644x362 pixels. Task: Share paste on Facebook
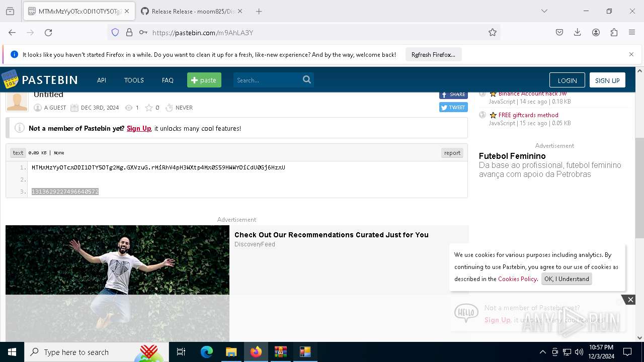[x=453, y=95]
